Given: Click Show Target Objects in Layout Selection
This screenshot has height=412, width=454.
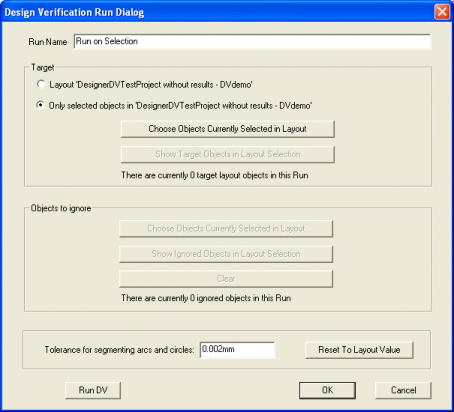Looking at the screenshot, I should [x=228, y=154].
